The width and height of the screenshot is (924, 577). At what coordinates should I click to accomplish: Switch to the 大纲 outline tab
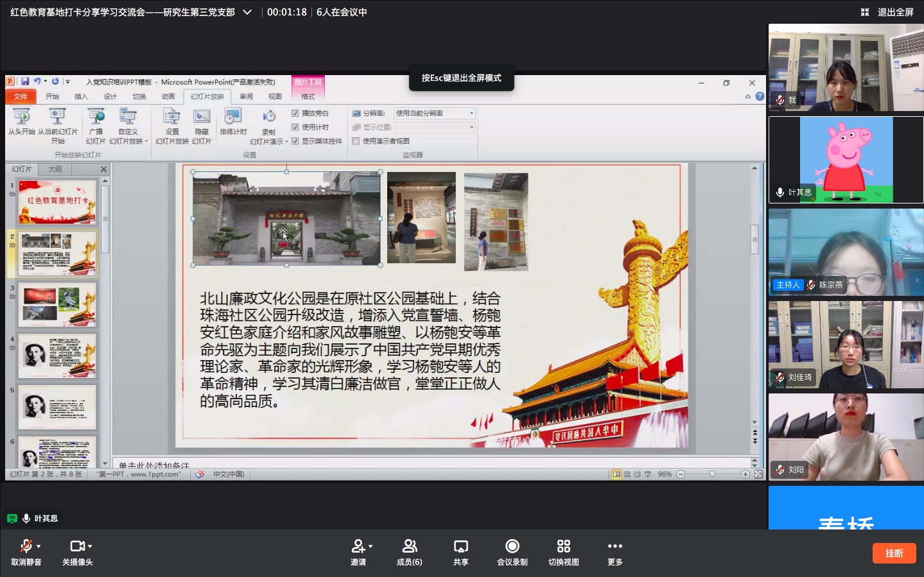tap(55, 169)
